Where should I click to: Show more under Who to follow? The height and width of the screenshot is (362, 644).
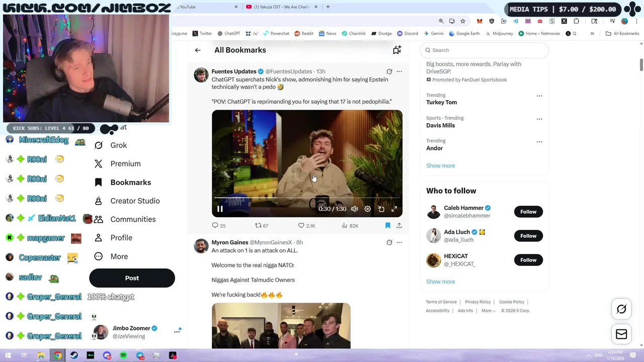pos(440,282)
